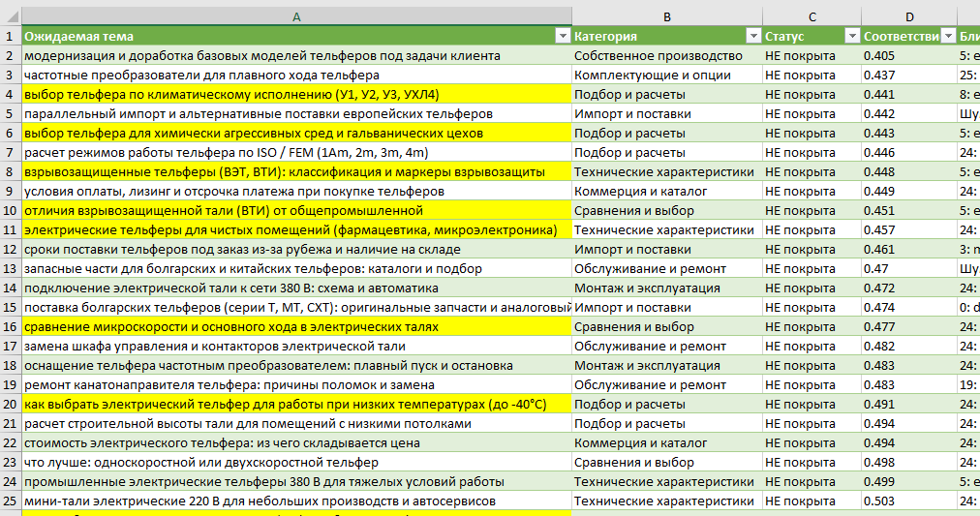Select cell 'электрические тельферы для чистых помещений'
980x516 pixels.
pyautogui.click(x=296, y=229)
